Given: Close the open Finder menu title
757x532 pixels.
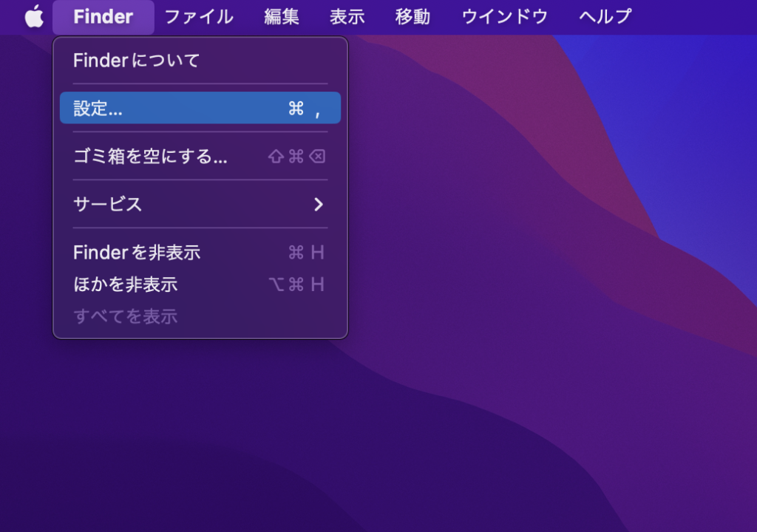Looking at the screenshot, I should (103, 17).
